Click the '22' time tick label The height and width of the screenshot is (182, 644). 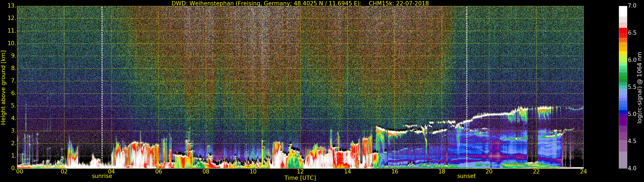(x=536, y=172)
